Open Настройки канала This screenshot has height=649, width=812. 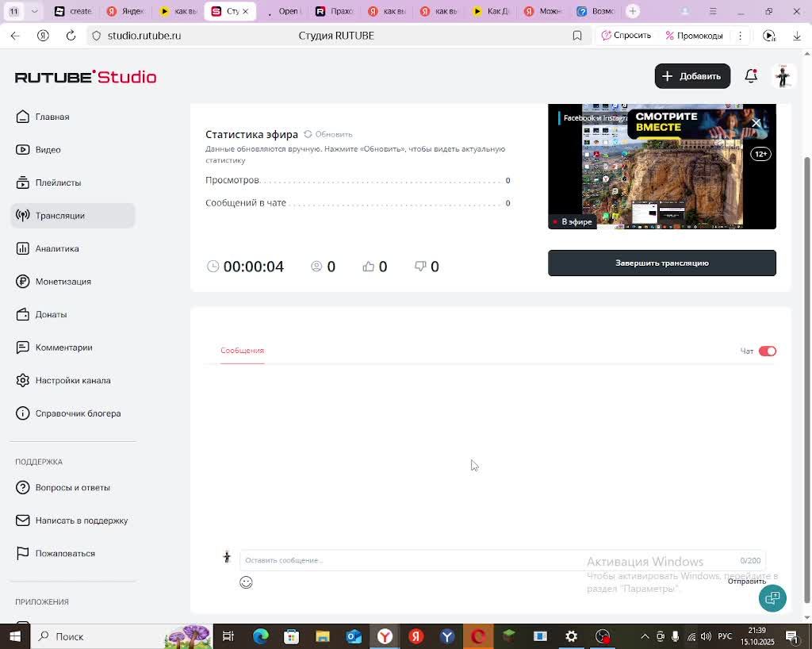pyautogui.click(x=63, y=380)
